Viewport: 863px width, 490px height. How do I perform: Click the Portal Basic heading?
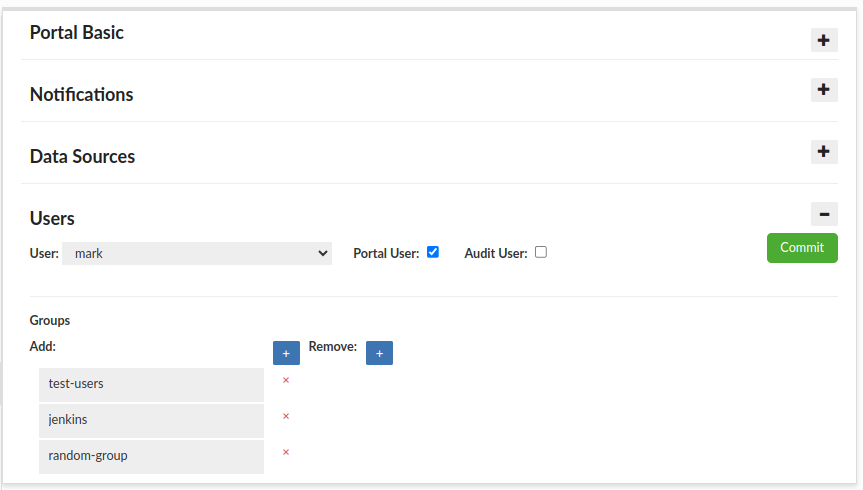click(77, 32)
